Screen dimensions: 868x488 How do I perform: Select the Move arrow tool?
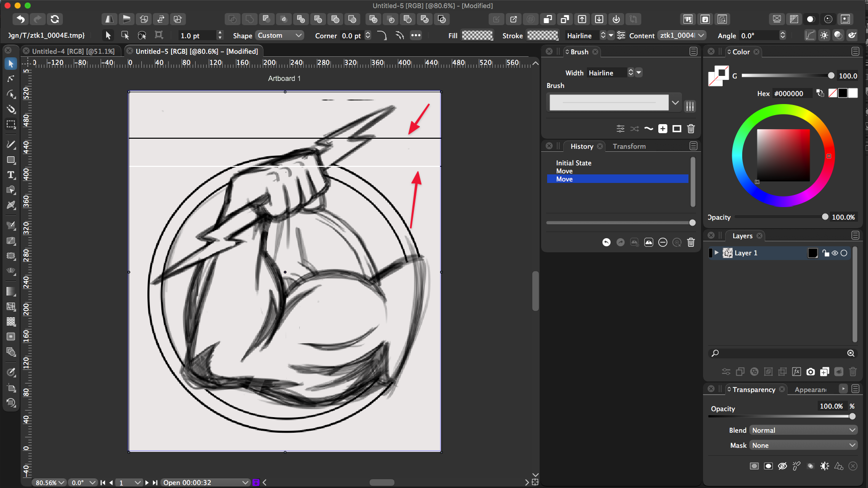[x=11, y=64]
